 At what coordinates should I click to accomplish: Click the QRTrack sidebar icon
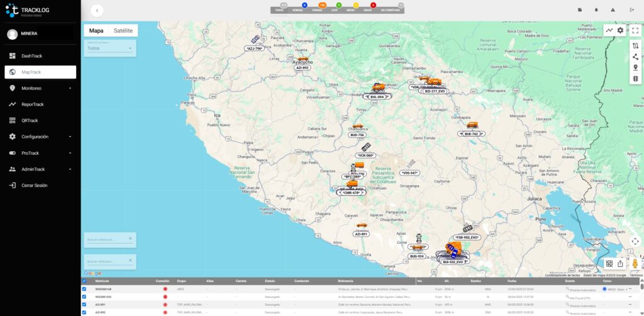tap(13, 120)
